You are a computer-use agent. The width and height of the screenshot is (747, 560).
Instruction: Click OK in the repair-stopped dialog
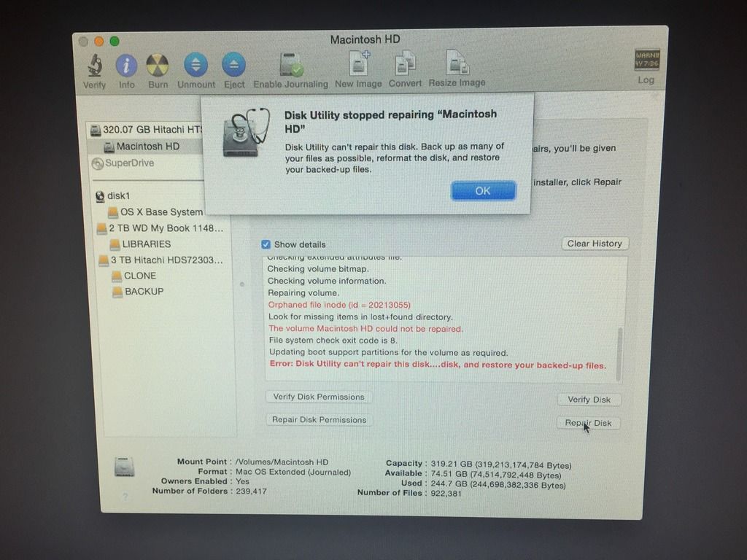(483, 191)
